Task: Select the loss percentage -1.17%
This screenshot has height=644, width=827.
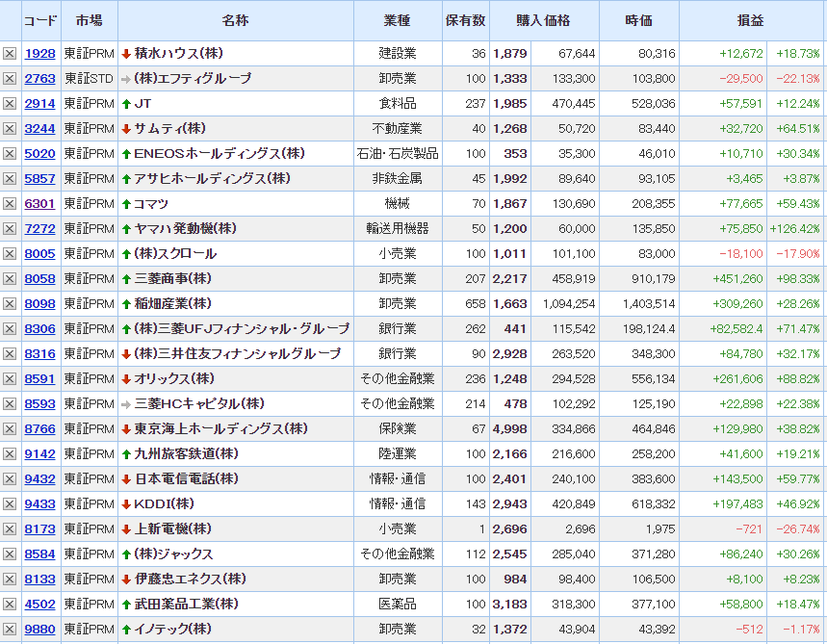Action: 801,630
